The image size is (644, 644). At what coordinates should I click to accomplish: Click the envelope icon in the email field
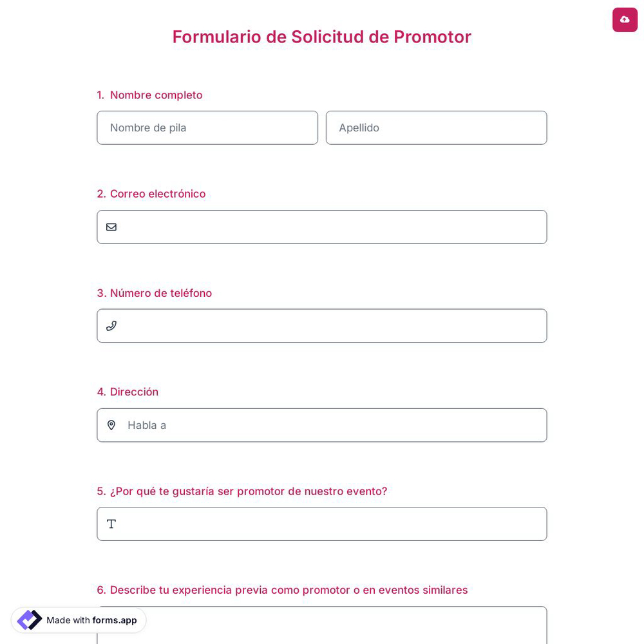coord(111,227)
